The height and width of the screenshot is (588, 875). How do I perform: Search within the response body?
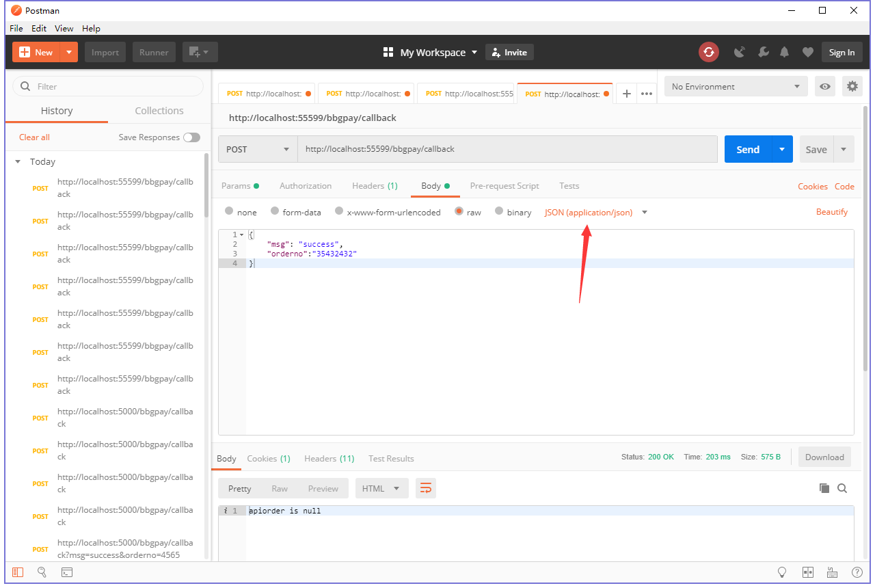click(x=842, y=488)
